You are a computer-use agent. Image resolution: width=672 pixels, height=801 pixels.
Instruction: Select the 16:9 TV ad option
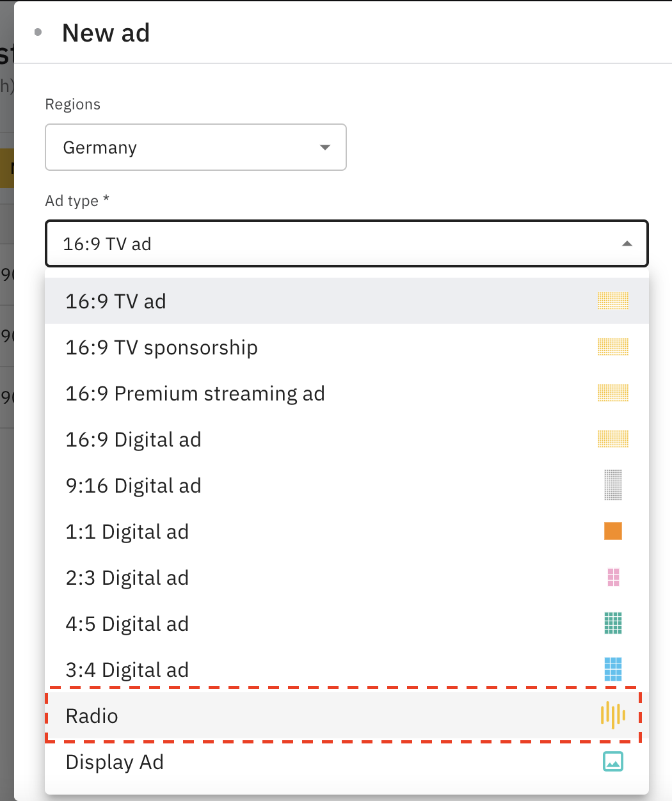116,301
